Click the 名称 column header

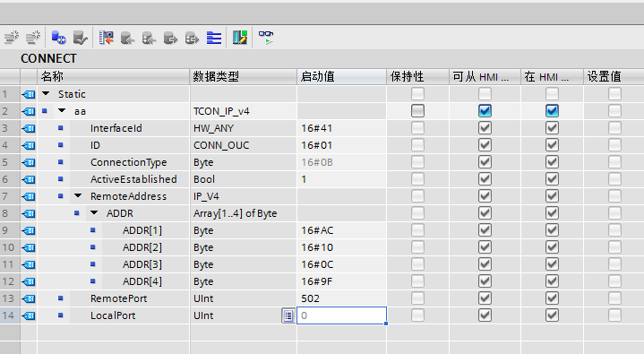[114, 76]
